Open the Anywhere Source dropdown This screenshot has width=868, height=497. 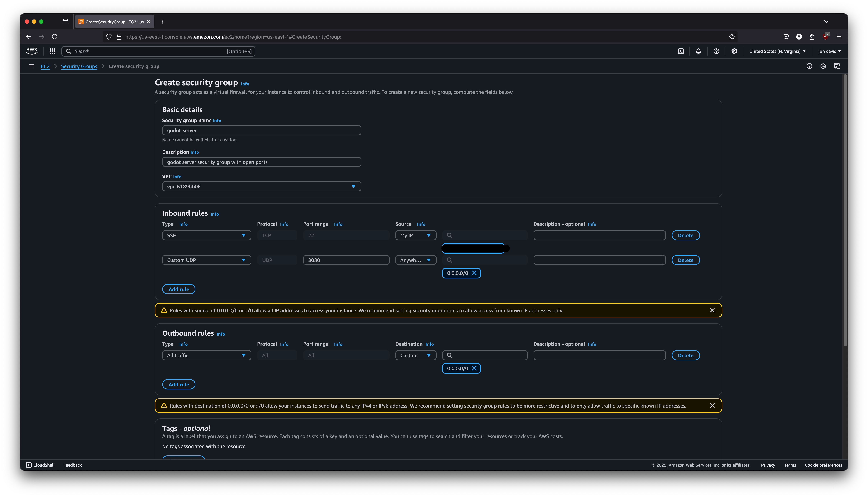[415, 260]
